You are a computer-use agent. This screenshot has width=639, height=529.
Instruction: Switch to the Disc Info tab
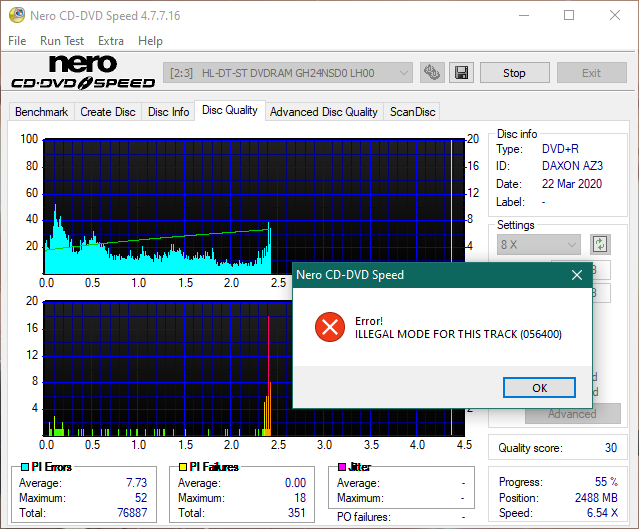[169, 112]
